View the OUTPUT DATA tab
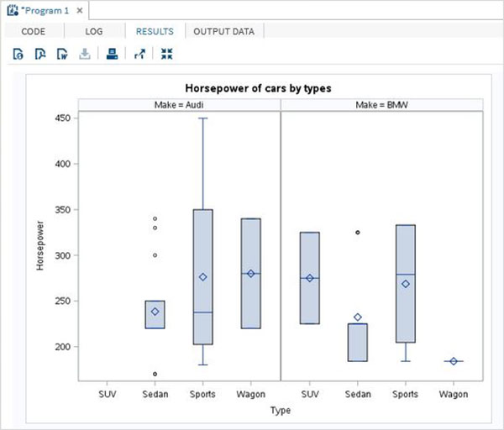This screenshot has height=430, width=504. click(224, 32)
